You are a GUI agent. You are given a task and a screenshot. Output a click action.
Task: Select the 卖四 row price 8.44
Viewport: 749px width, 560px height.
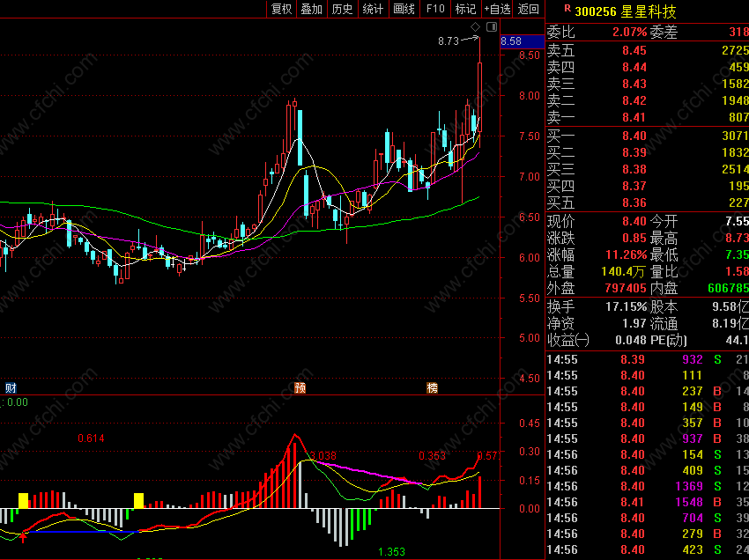coord(634,67)
